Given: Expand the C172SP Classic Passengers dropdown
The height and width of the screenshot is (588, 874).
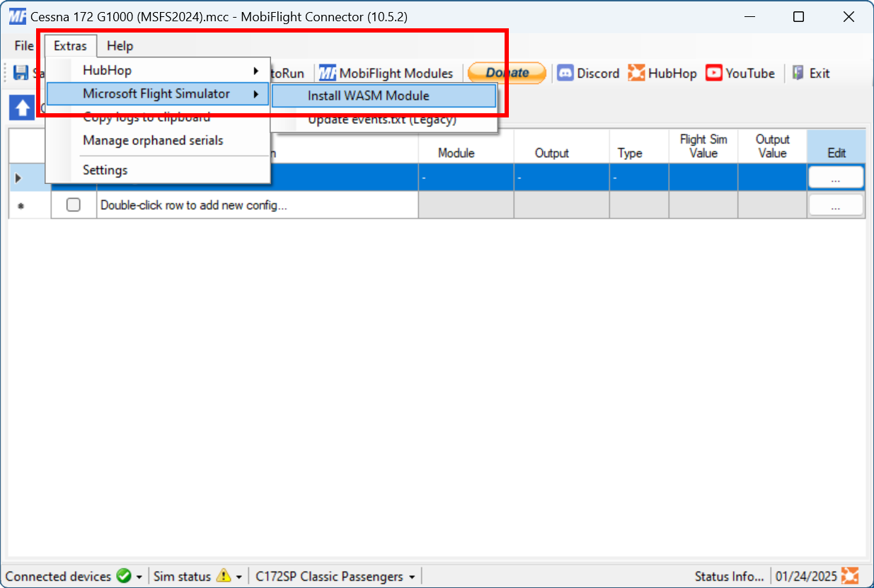Looking at the screenshot, I should coord(412,577).
